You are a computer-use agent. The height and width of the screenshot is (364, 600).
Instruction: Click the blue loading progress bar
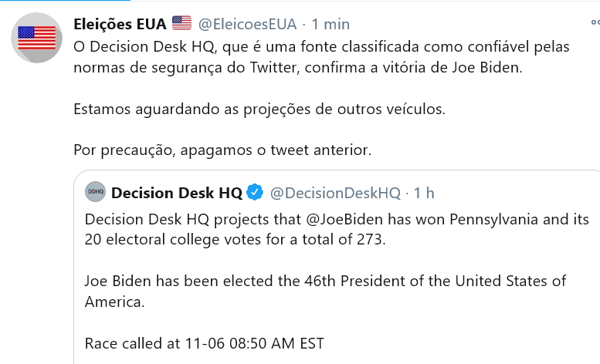pos(65,0)
